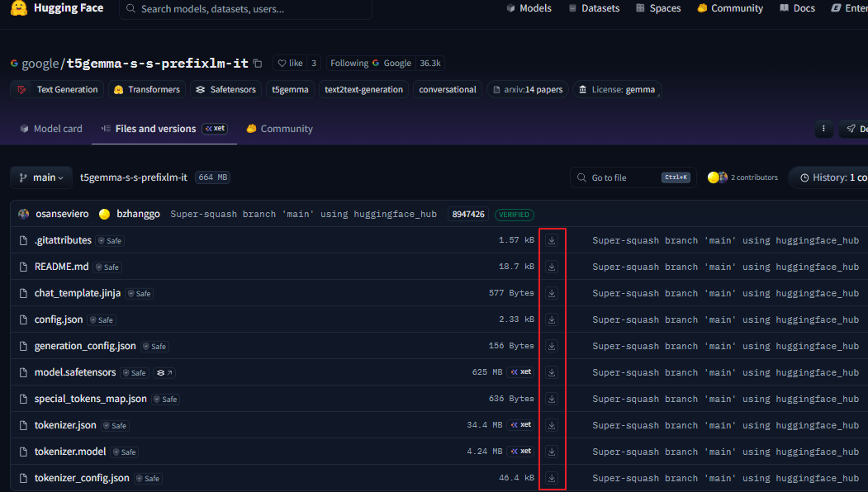868x492 pixels.
Task: Click the t5gemma-s-s-prefixlm-it breadcrumb link
Action: tap(134, 177)
